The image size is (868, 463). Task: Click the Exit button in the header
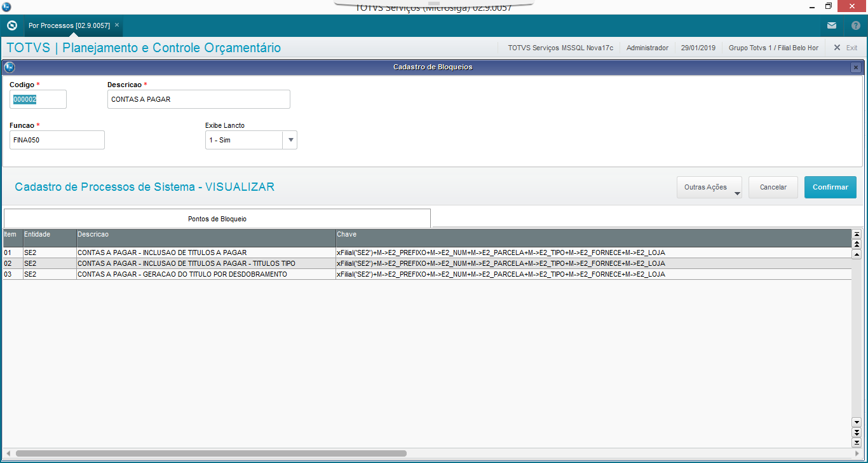(846, 48)
